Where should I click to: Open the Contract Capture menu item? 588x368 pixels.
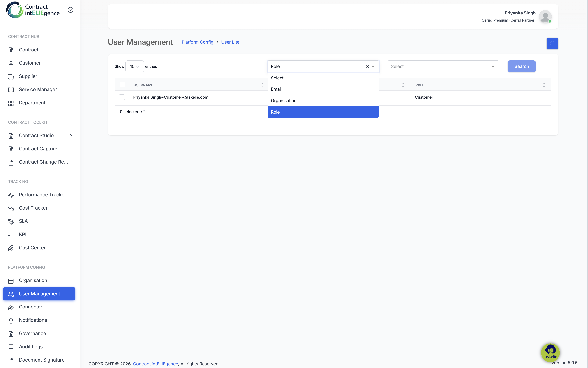[x=39, y=149]
